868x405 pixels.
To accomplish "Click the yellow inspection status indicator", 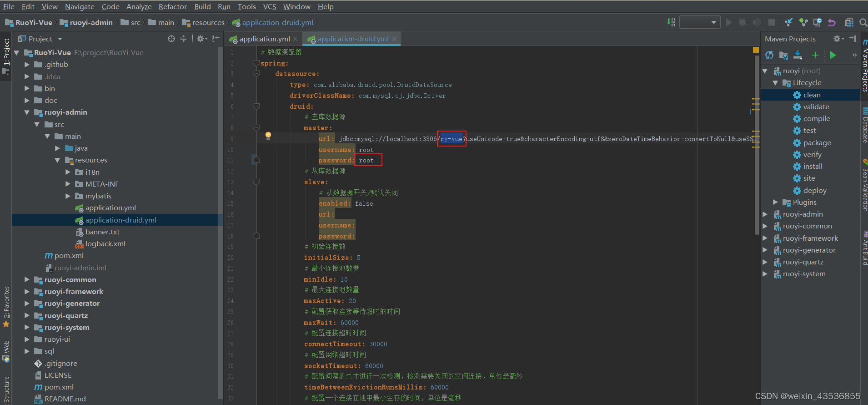I will 756,50.
